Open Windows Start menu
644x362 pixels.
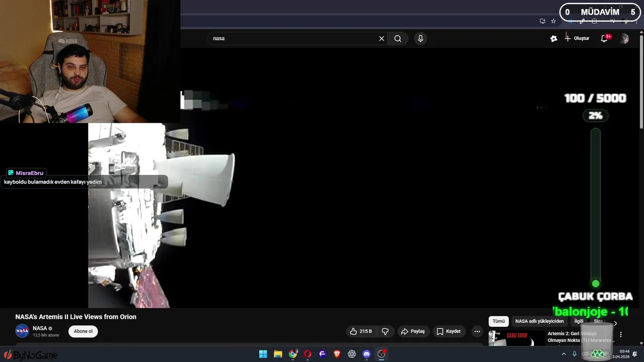(263, 354)
